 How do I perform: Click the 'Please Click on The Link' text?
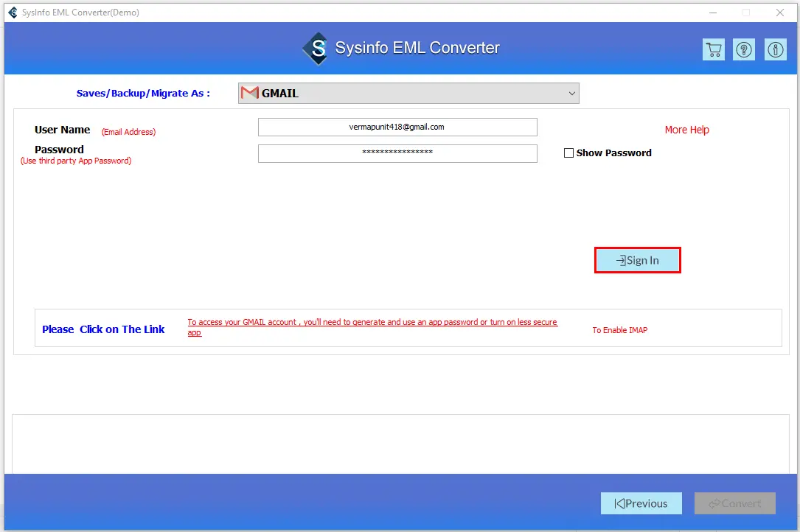(x=103, y=329)
